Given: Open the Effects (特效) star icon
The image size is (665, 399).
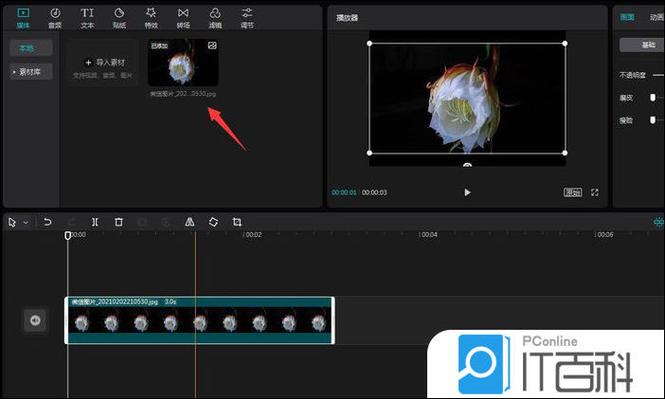Looking at the screenshot, I should click(151, 18).
